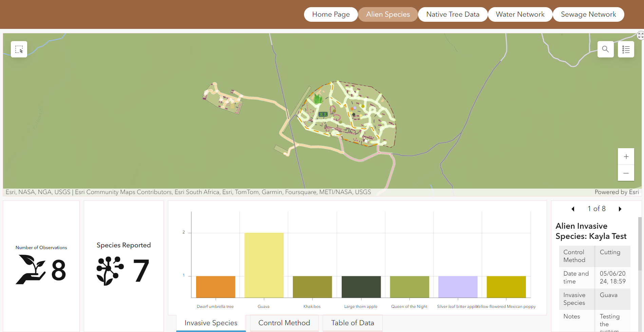Click the 'Species Reported' label

[x=124, y=245]
